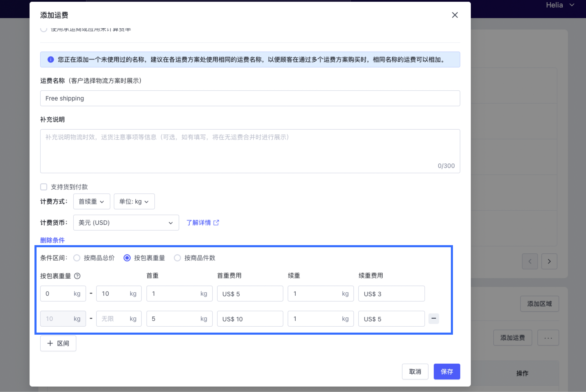The width and height of the screenshot is (586, 392).
Task: Enable 支持货到付款 checkbox
Action: [44, 187]
